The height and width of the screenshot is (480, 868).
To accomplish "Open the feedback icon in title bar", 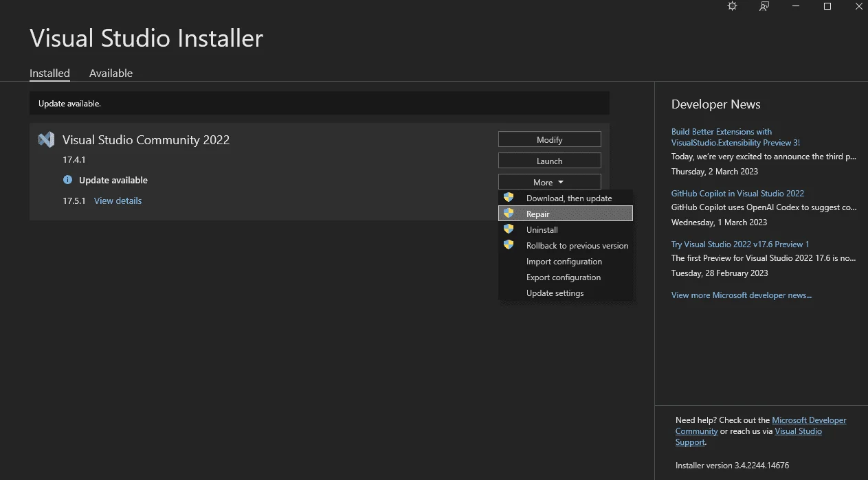I will pyautogui.click(x=764, y=6).
